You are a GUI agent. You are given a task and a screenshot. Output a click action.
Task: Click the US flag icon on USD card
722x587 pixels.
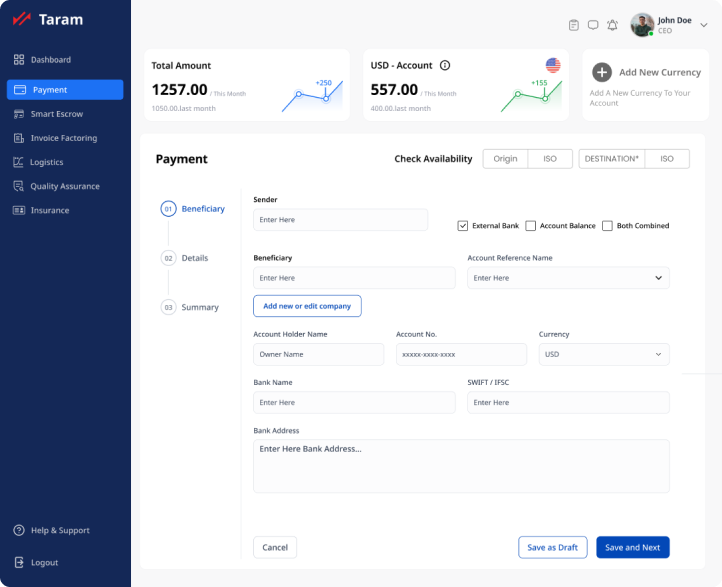click(553, 65)
